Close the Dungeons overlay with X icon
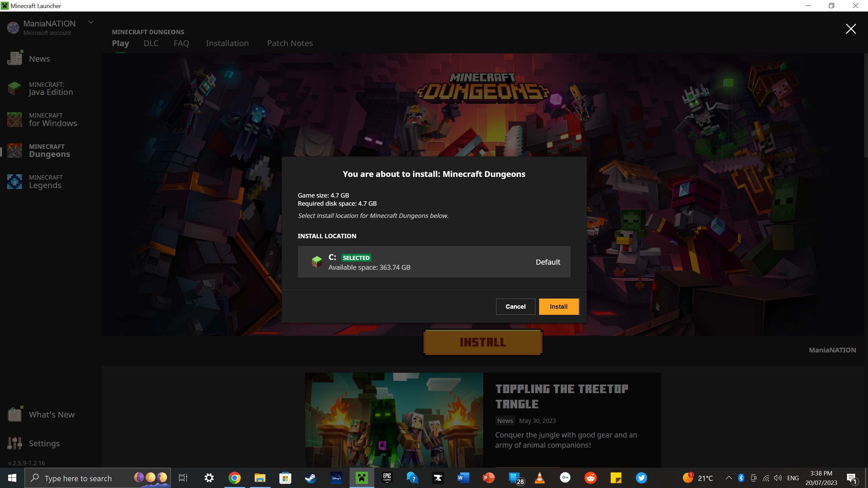The height and width of the screenshot is (488, 868). 850,29
